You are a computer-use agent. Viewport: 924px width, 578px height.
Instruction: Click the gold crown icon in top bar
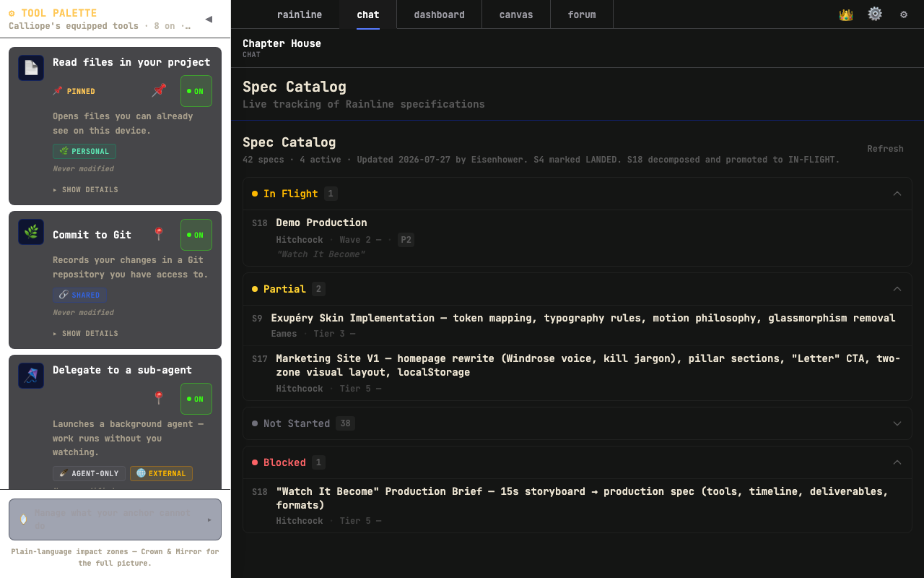click(x=846, y=14)
